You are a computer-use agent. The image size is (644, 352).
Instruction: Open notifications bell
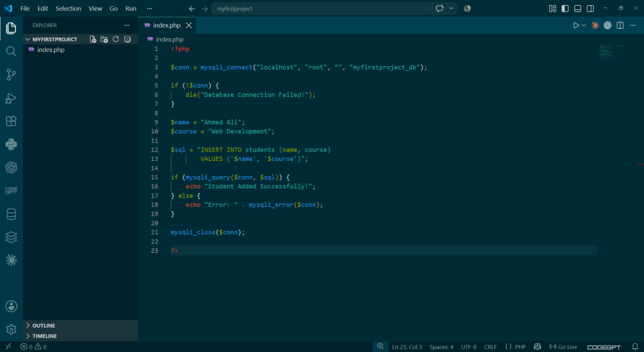click(635, 347)
